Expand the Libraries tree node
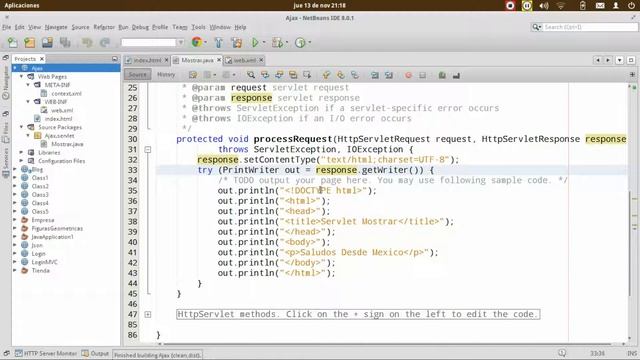 [22, 152]
